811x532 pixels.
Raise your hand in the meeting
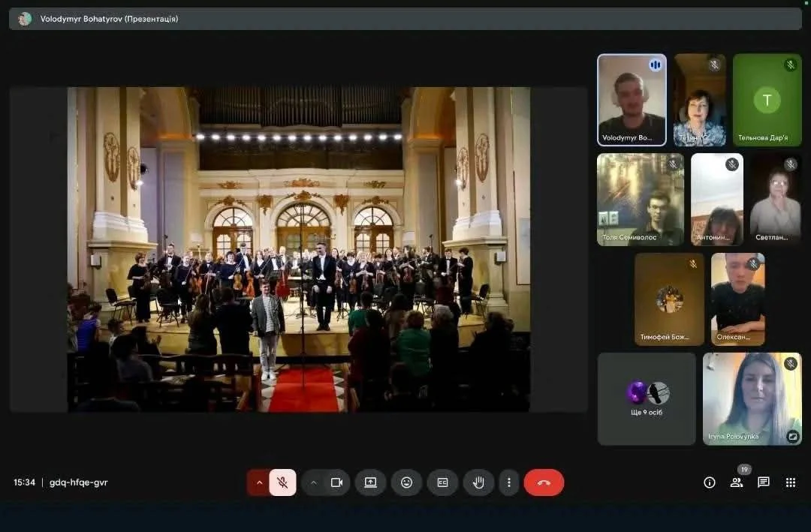pyautogui.click(x=478, y=482)
